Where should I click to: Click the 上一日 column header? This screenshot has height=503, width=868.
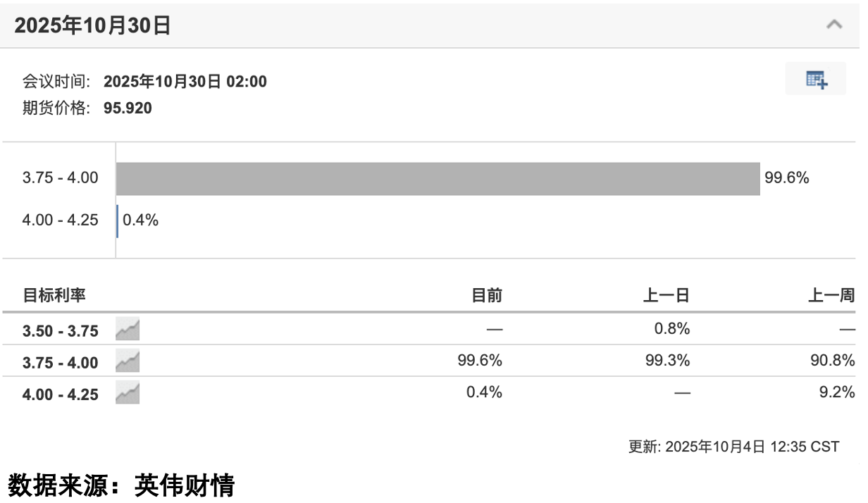pyautogui.click(x=666, y=296)
